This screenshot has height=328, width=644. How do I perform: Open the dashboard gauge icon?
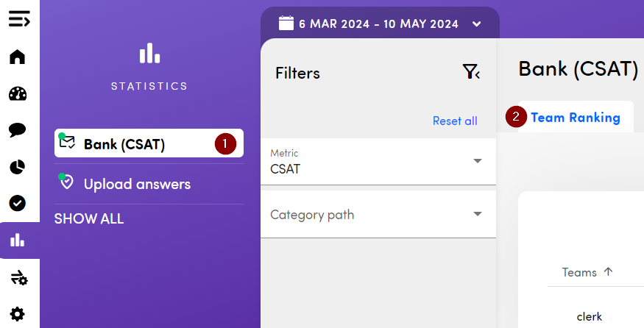pyautogui.click(x=18, y=94)
